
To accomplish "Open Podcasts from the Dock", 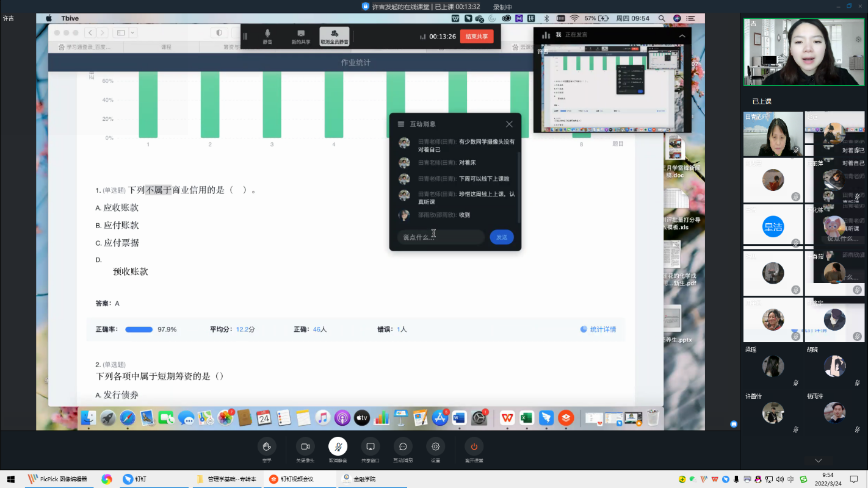I will point(342,418).
